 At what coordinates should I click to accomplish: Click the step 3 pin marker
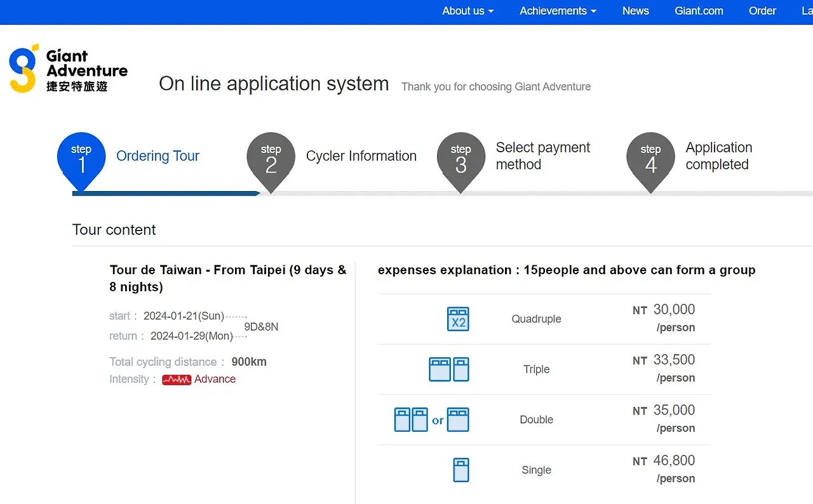click(461, 162)
